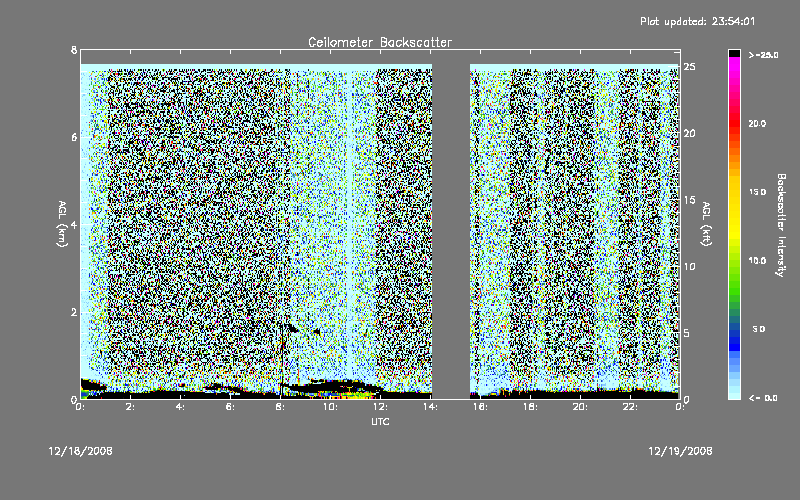
Task: Click the 'AGL (km)' left axis label
Action: click(x=62, y=224)
